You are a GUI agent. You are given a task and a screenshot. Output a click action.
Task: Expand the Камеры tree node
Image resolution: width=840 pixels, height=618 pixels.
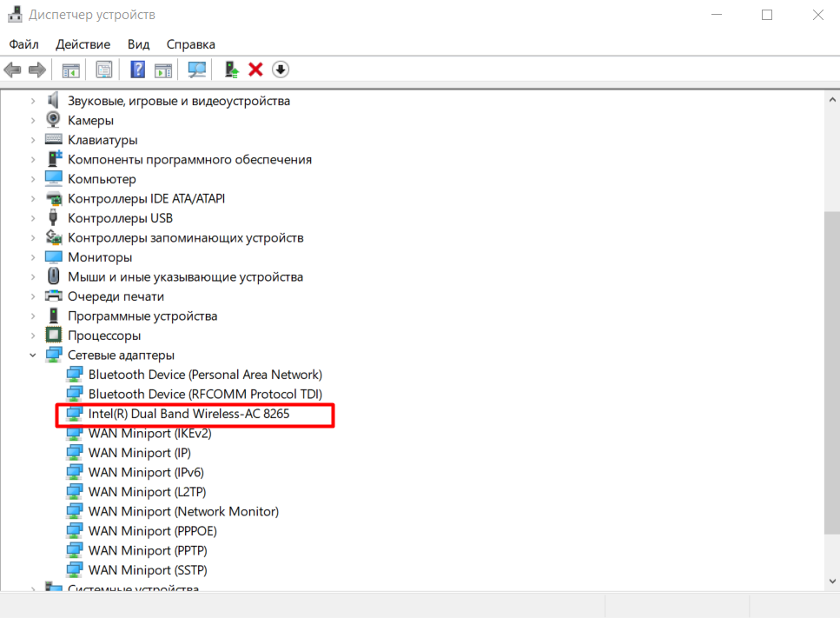(33, 120)
